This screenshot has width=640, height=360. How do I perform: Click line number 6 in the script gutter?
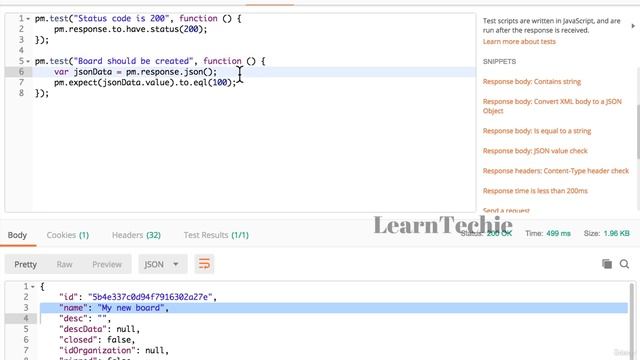(x=21, y=72)
